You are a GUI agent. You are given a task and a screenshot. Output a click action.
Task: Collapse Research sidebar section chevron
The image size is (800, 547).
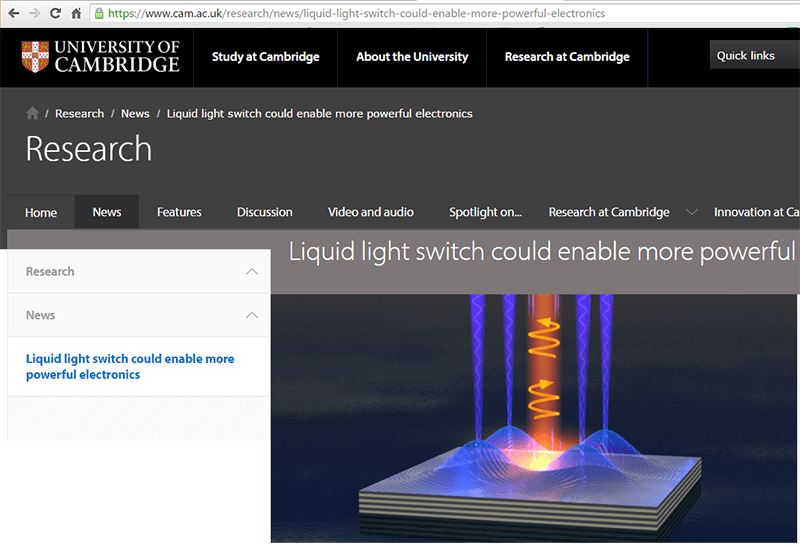pyautogui.click(x=252, y=271)
